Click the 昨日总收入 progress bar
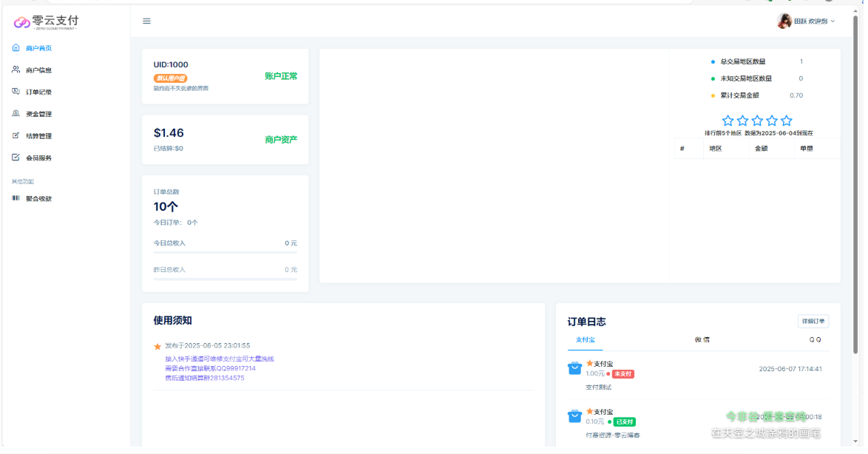Viewport: 868px width, 454px height. 226,279
